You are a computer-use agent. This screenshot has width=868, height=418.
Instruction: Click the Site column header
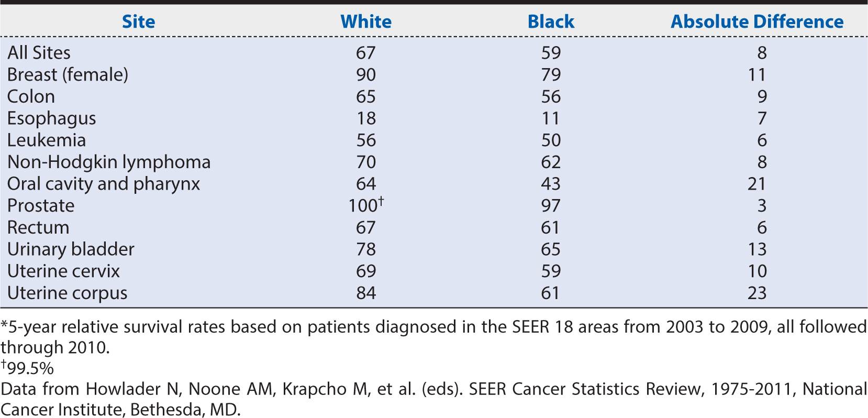click(x=138, y=21)
